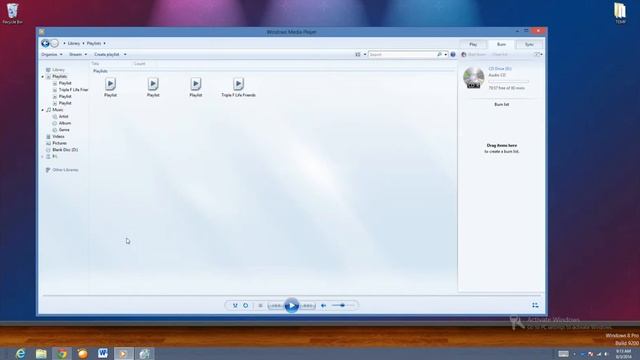Open the Stream dropdown menu
The width and height of the screenshot is (640, 360).
click(x=78, y=54)
